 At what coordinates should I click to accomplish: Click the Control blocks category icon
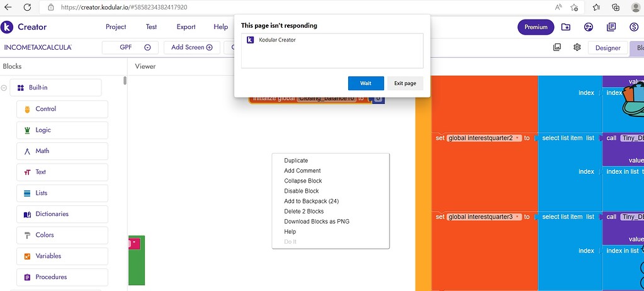[x=28, y=110]
